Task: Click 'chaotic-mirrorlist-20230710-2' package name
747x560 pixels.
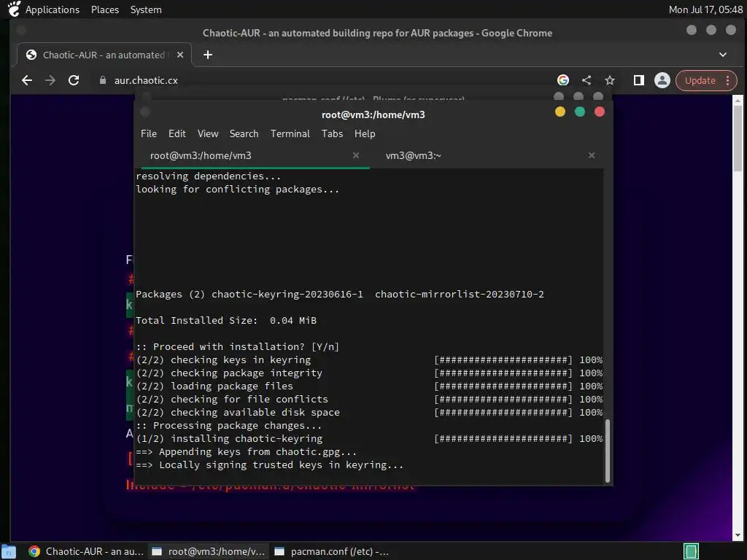Action: [x=460, y=295]
